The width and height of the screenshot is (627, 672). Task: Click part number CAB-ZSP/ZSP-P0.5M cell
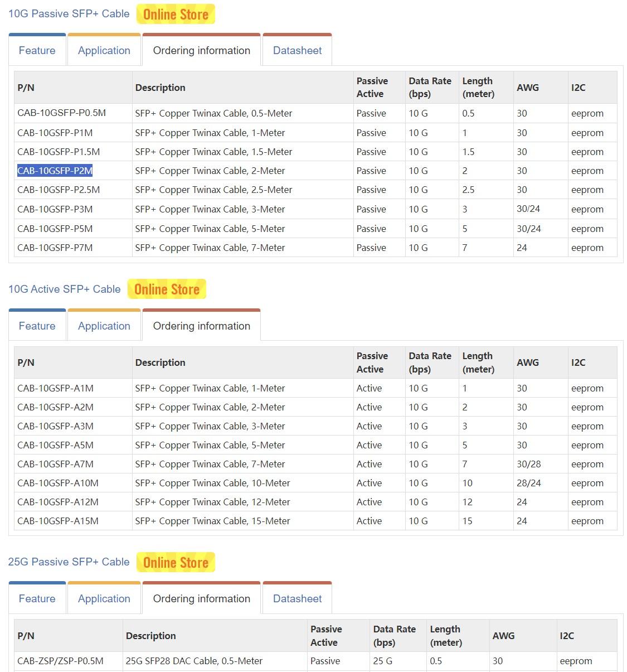tap(60, 661)
